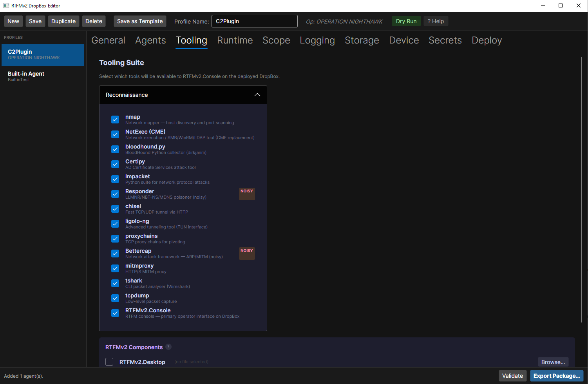Uncheck the nmap tool checkbox
Screen dimensions: 588x384
(115, 120)
